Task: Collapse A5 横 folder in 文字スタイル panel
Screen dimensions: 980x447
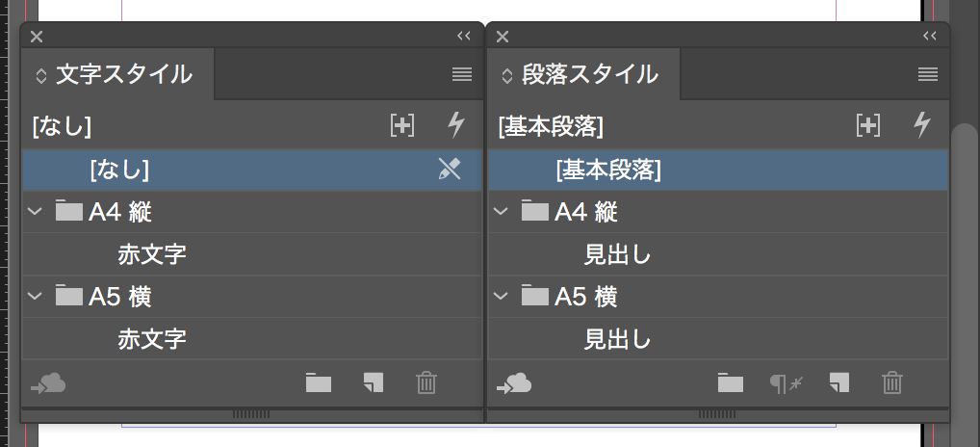Action: point(35,297)
